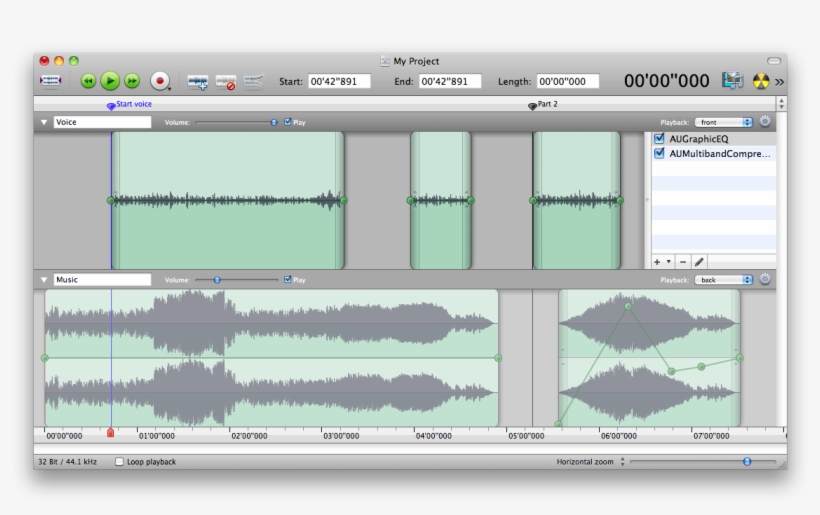Click the Length time field

567,82
